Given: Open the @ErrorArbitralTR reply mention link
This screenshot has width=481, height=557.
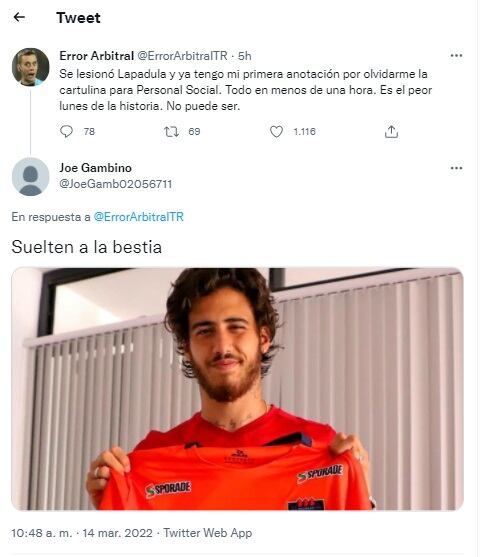Looking at the screenshot, I should [x=139, y=217].
